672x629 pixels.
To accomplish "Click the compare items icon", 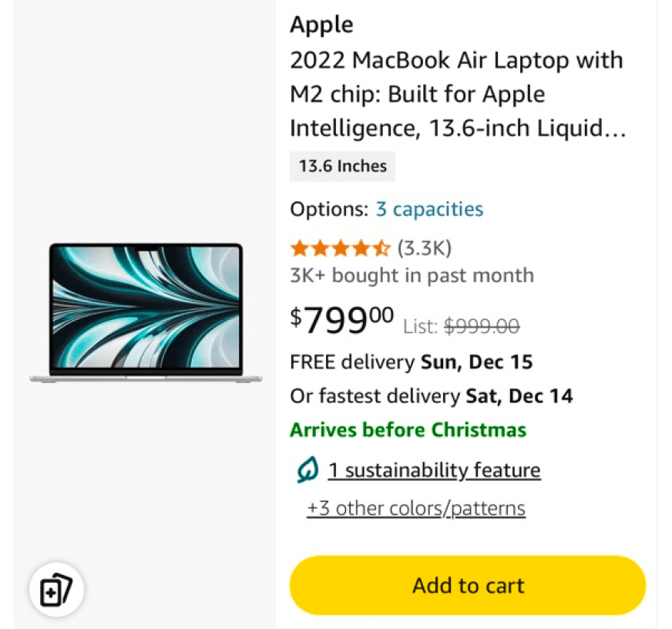I will (56, 590).
